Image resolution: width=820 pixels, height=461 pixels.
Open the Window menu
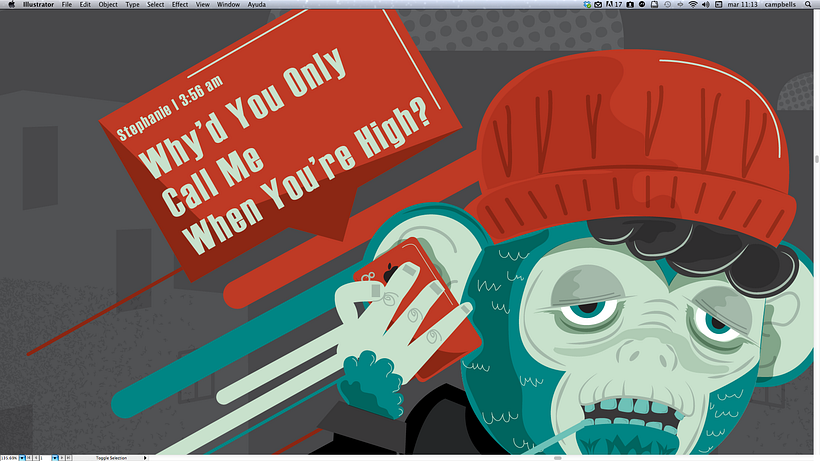point(228,4)
